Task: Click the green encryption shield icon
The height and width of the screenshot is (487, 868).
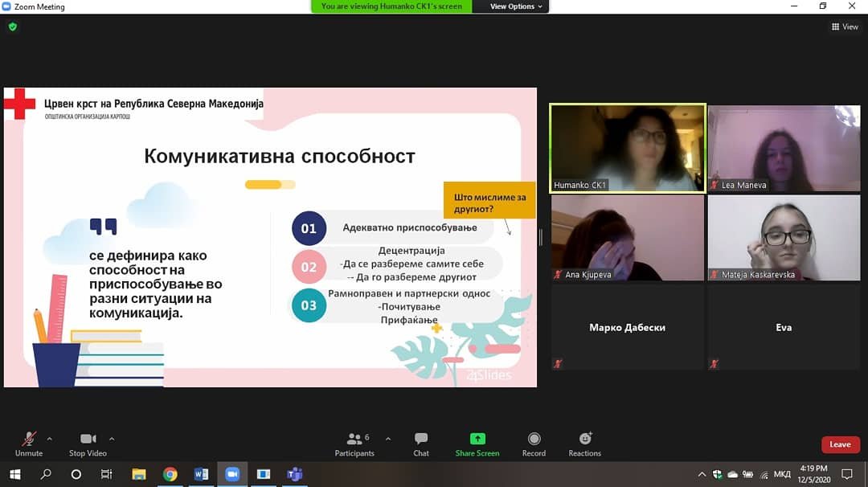Action: tap(12, 27)
